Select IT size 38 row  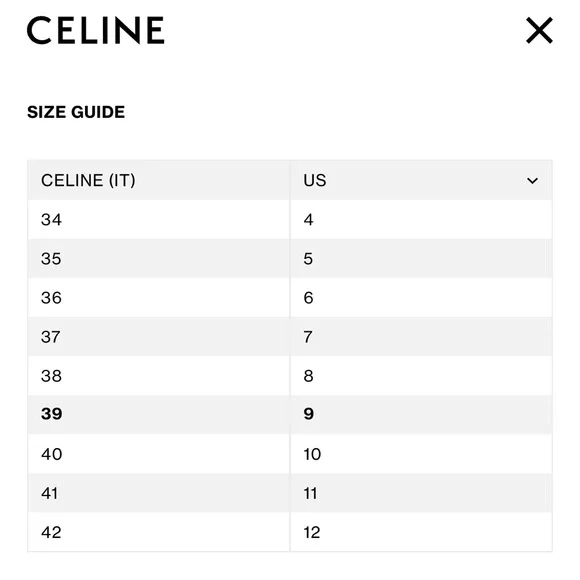click(x=290, y=376)
